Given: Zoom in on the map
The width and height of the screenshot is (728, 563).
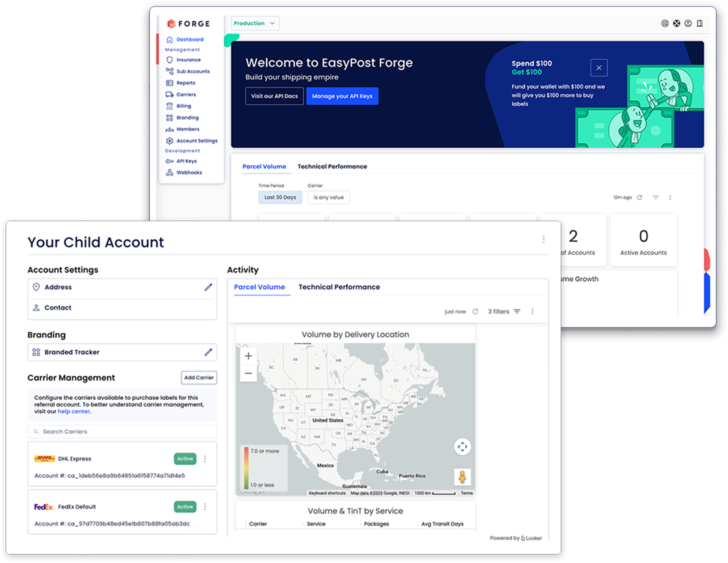Looking at the screenshot, I should [x=248, y=356].
